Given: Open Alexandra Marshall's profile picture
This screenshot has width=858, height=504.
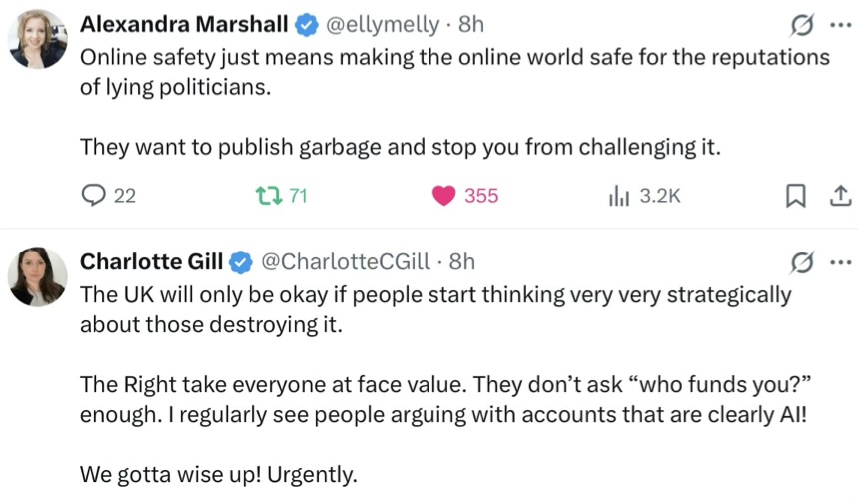Looking at the screenshot, I should tap(37, 39).
